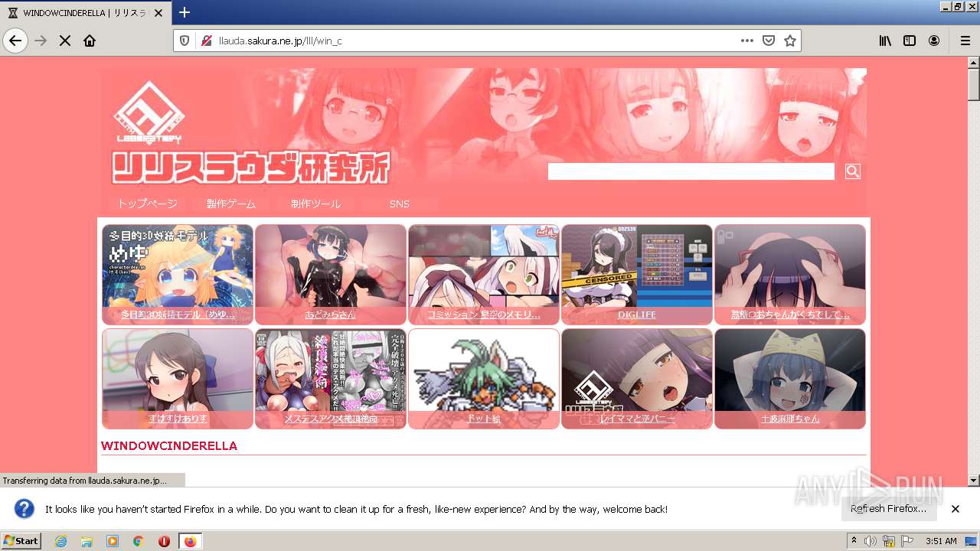
Task: Launch Internet Explorer from the taskbar
Action: (61, 541)
